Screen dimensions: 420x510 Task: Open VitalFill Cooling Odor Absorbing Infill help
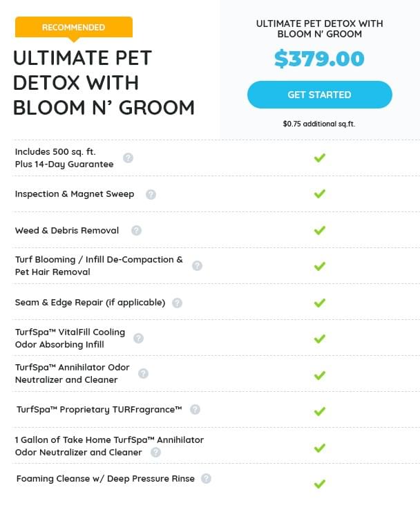[138, 338]
